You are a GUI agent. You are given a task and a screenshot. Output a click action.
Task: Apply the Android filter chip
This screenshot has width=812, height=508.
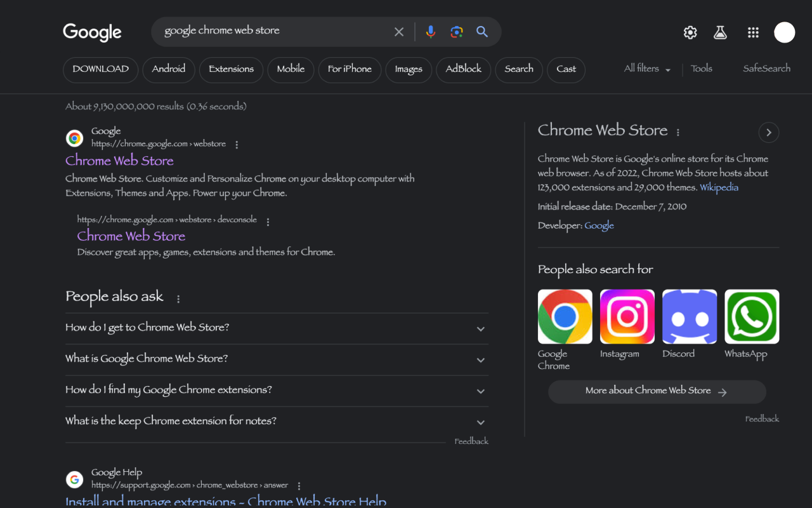pos(169,70)
